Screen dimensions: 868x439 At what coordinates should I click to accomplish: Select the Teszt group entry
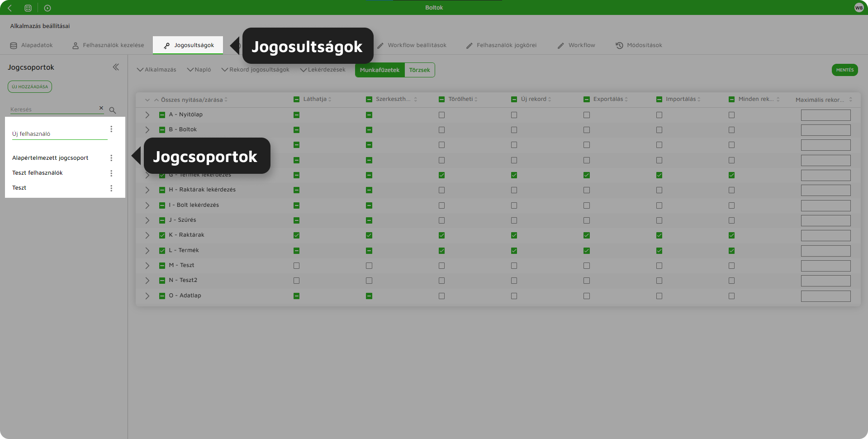(x=19, y=188)
